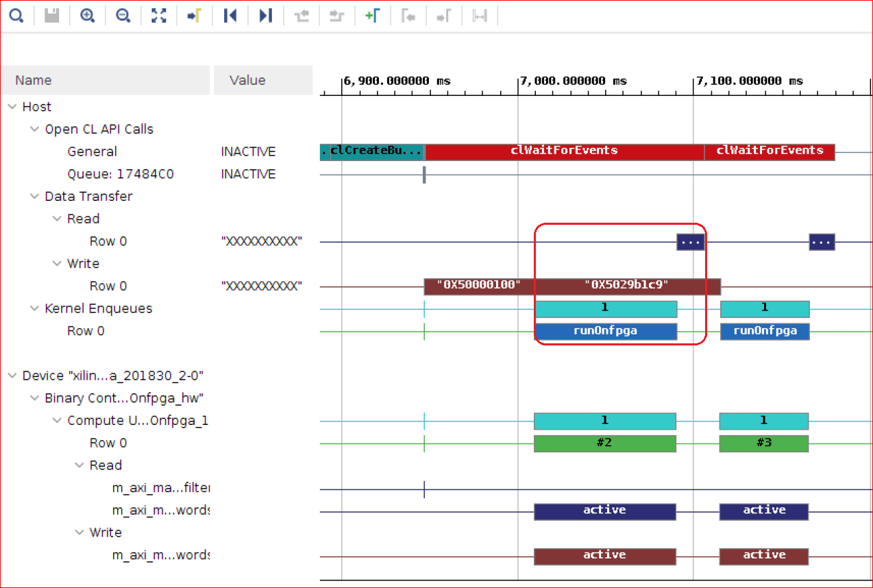Screen dimensions: 873x588
Task: Collapse the Device xilinx tree node
Action: 12,376
